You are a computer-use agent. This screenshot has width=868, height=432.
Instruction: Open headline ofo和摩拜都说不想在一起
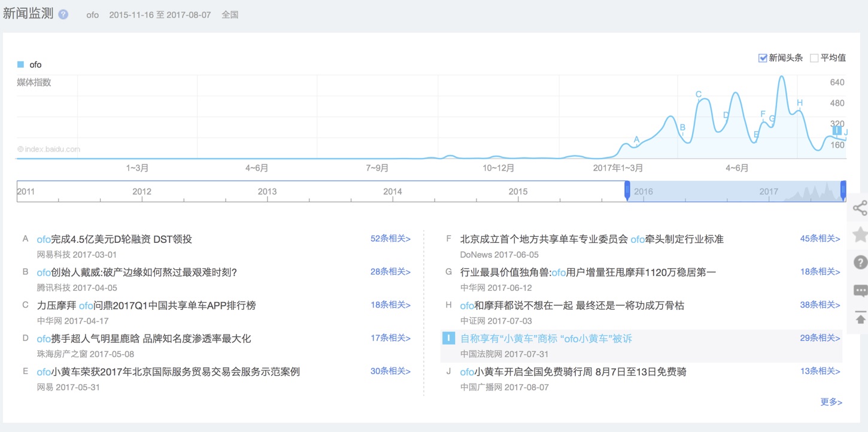tap(572, 306)
